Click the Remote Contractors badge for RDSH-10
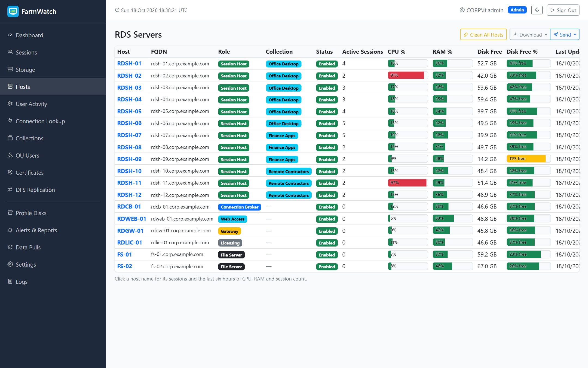Image resolution: width=588 pixels, height=368 pixels. coord(289,171)
